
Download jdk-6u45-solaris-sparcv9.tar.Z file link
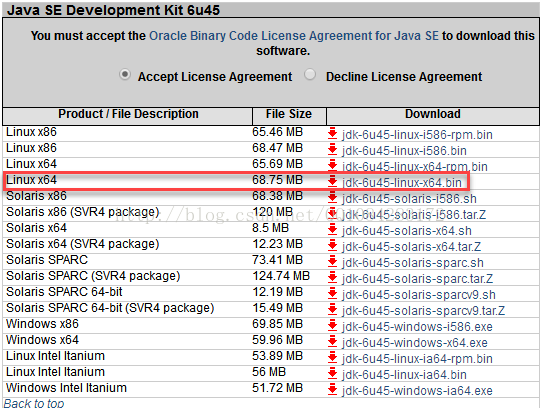[423, 311]
